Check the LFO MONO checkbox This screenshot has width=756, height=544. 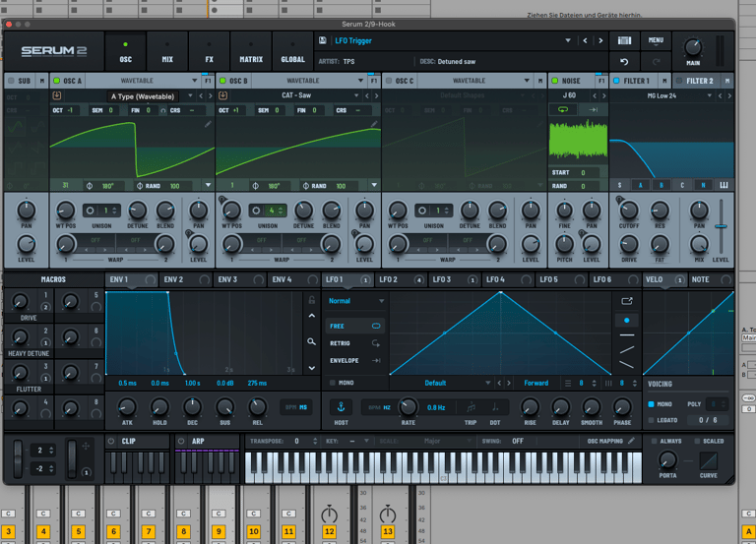[332, 383]
